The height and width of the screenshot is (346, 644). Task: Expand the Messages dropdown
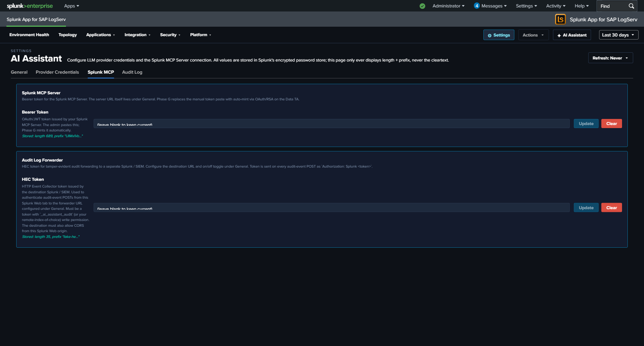coord(494,6)
